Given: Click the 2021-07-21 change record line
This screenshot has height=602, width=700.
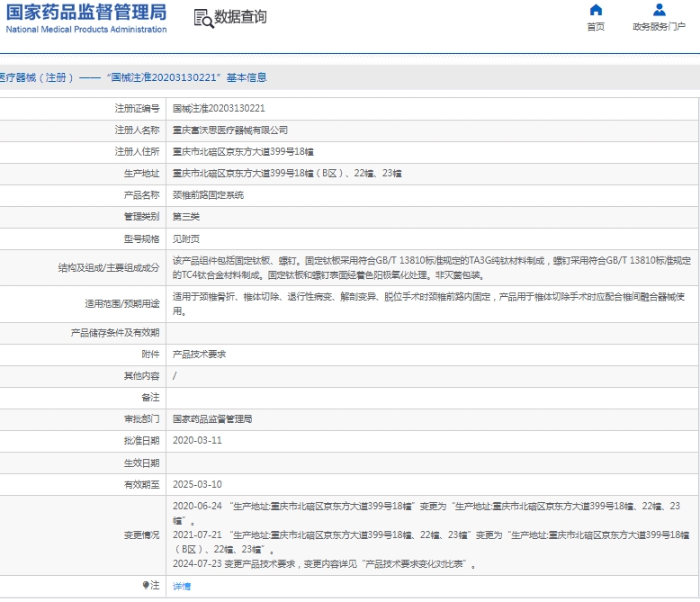Looking at the screenshot, I should pyautogui.click(x=431, y=542).
